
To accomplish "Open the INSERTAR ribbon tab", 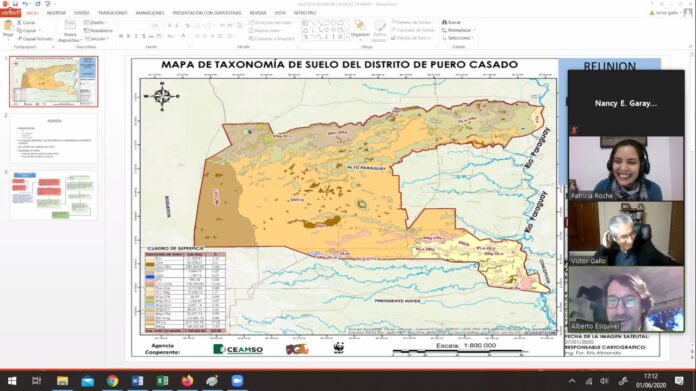I will (56, 13).
